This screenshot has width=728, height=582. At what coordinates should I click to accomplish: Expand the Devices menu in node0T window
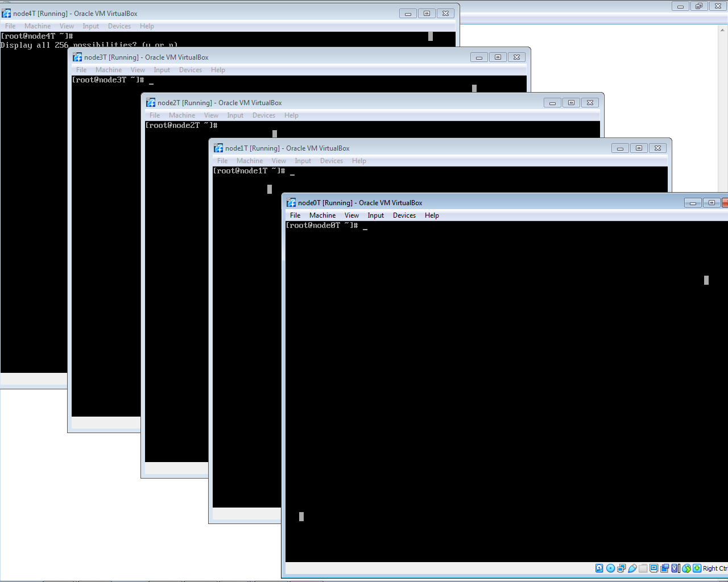coord(404,215)
